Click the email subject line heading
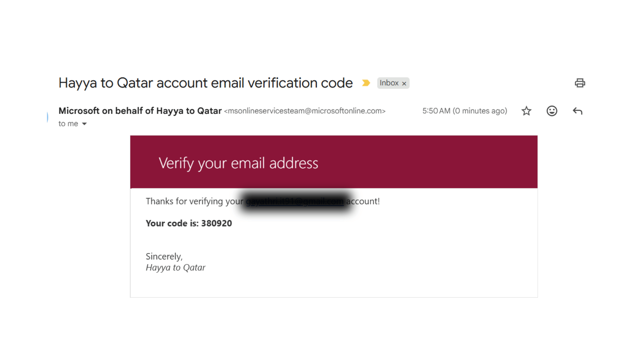644x362 pixels. pos(205,83)
